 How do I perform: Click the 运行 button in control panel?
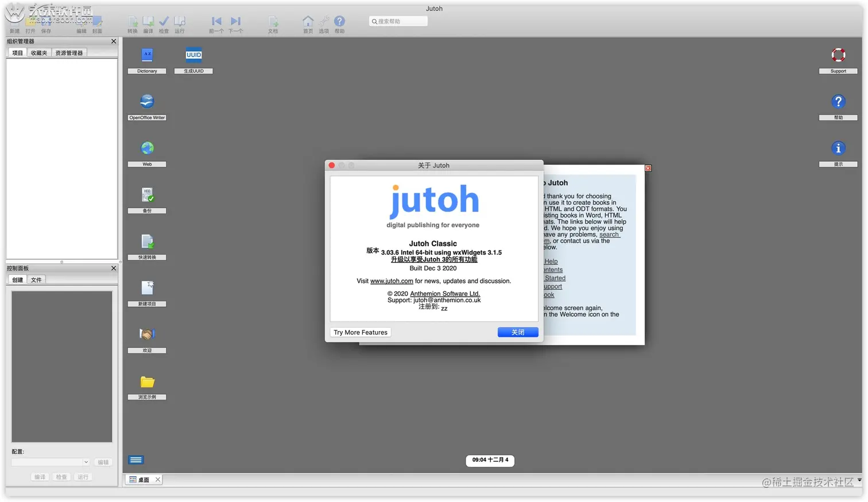click(x=83, y=477)
